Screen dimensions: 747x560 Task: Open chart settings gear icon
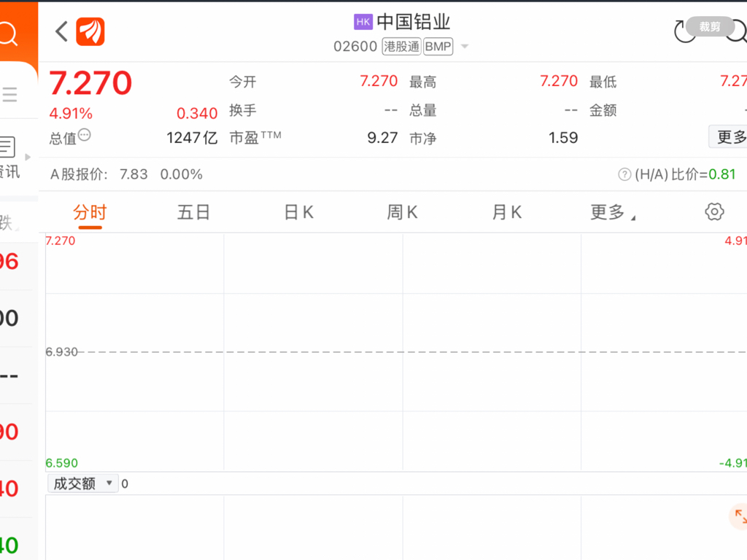(714, 211)
